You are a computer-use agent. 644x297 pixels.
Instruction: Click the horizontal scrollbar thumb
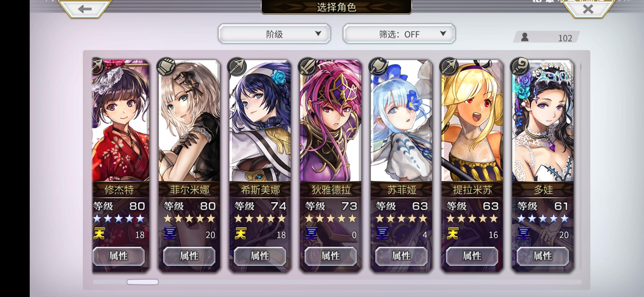tap(143, 282)
